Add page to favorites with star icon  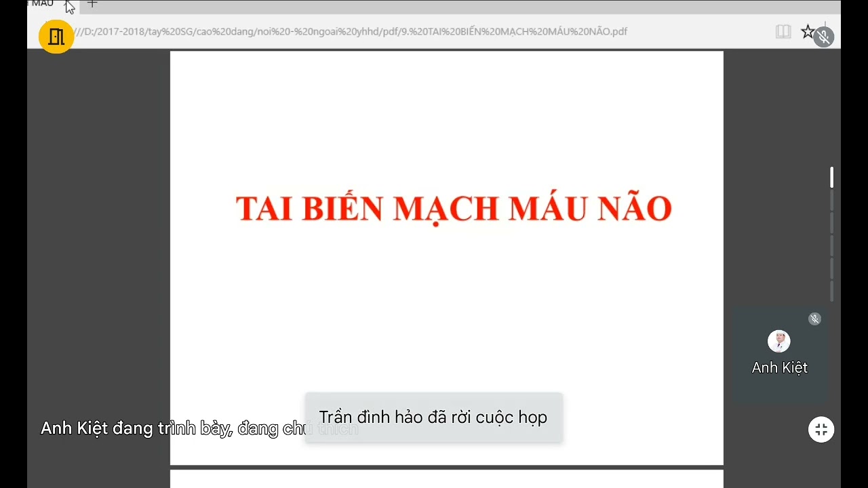(808, 31)
